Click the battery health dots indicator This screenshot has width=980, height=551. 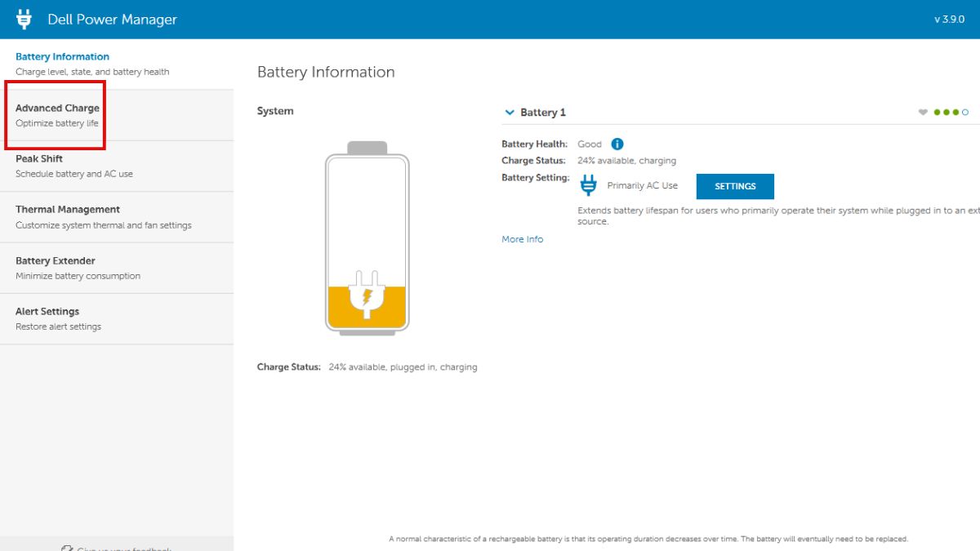(951, 113)
